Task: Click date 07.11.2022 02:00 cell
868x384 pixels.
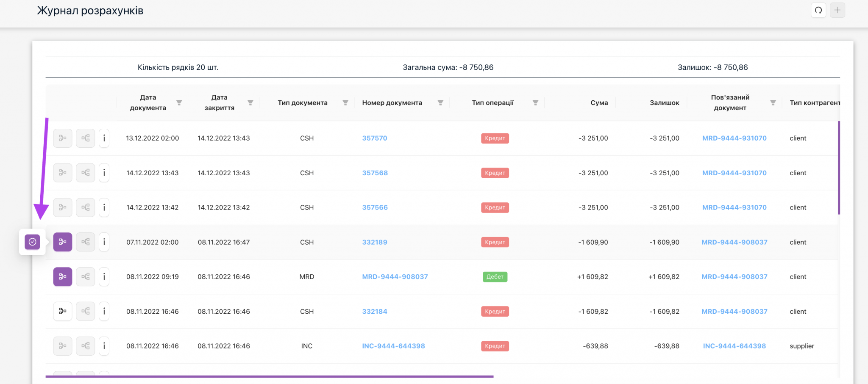Action: (x=153, y=242)
